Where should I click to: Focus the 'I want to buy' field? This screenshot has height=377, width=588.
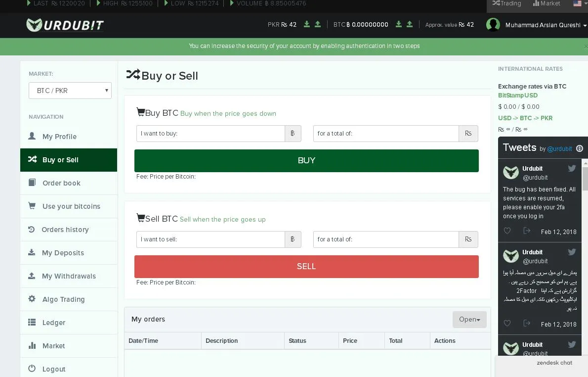pos(211,134)
